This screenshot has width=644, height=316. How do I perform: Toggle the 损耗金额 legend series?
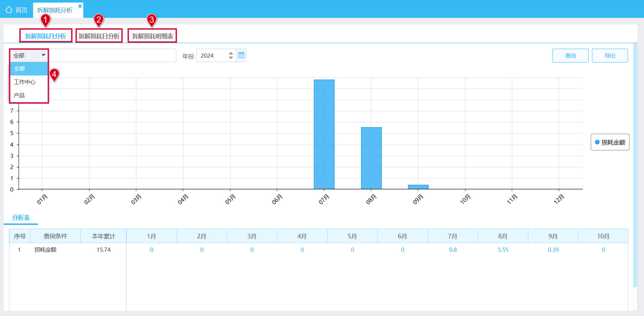point(610,142)
